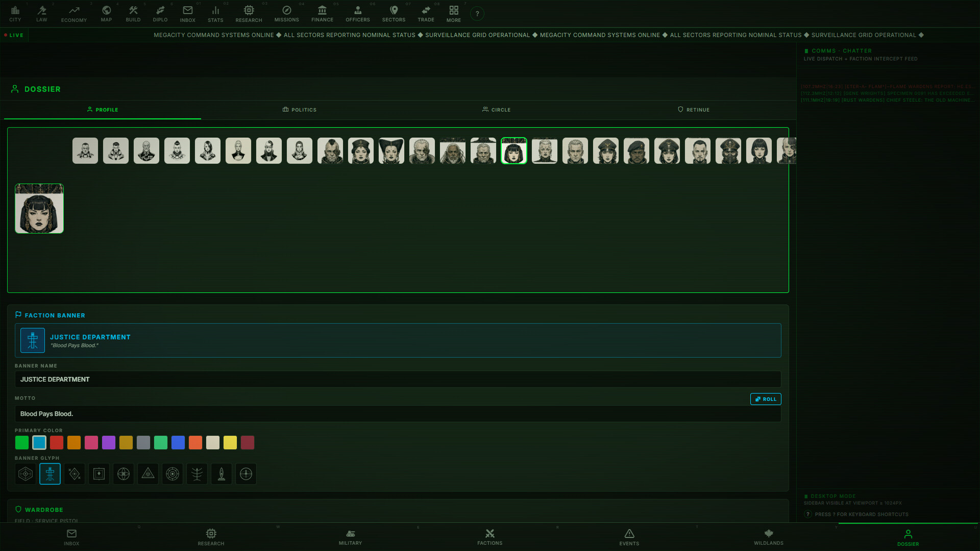Switch to the Politics tab
This screenshot has width=980, height=551.
(x=300, y=110)
